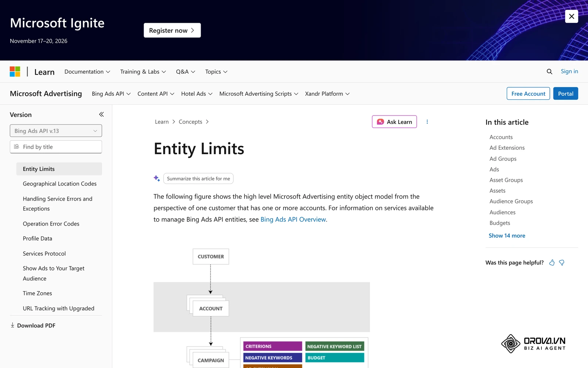588x368 pixels.
Task: Expand the Documentation menu
Action: [87, 72]
